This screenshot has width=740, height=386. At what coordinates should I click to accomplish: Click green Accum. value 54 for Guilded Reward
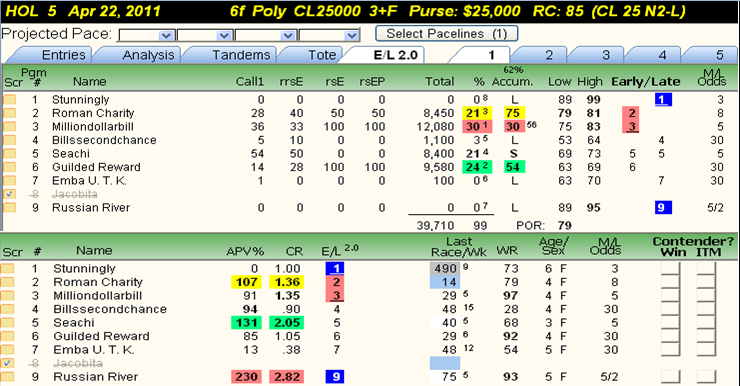(x=513, y=167)
